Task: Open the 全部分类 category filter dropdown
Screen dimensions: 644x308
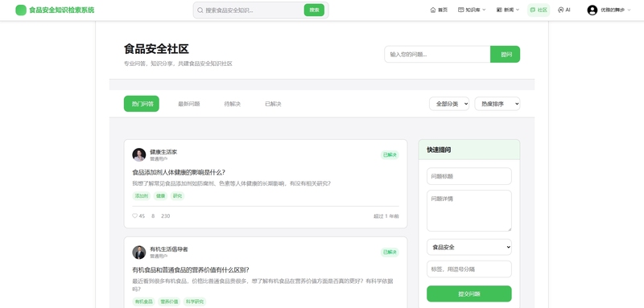Action: click(x=449, y=104)
